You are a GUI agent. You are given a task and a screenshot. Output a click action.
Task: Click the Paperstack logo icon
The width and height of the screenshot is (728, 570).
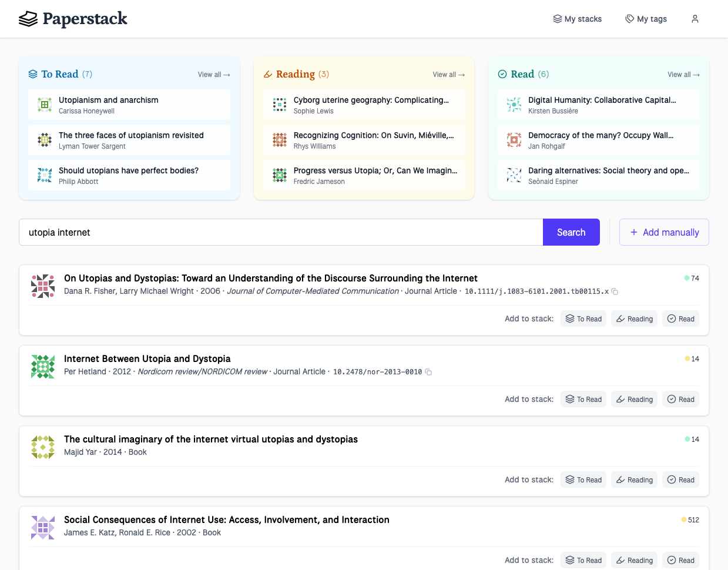point(28,19)
